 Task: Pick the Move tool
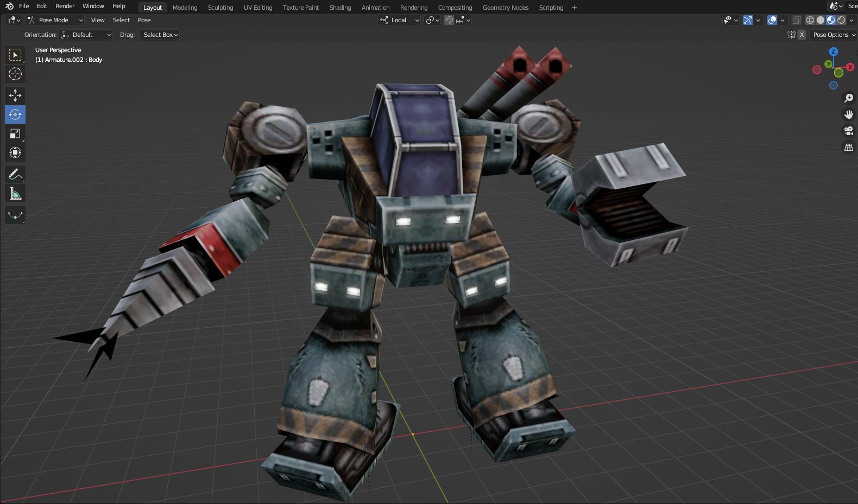click(x=15, y=95)
